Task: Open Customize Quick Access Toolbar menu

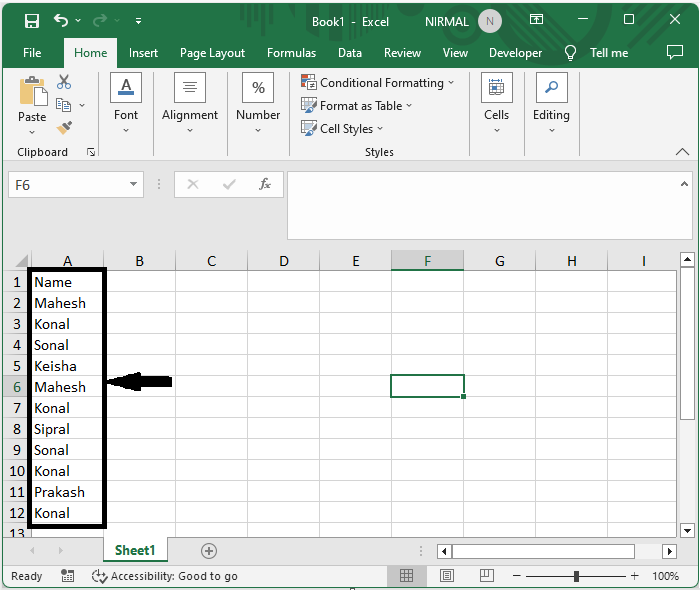Action: pyautogui.click(x=138, y=21)
